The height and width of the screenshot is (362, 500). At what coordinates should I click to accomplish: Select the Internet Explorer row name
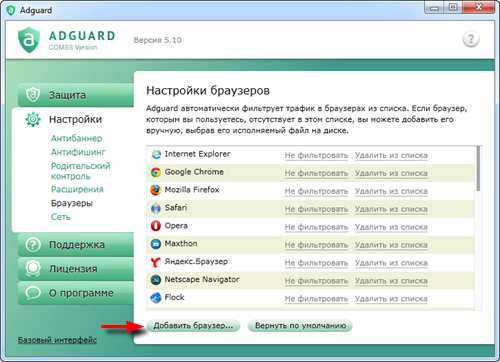197,154
